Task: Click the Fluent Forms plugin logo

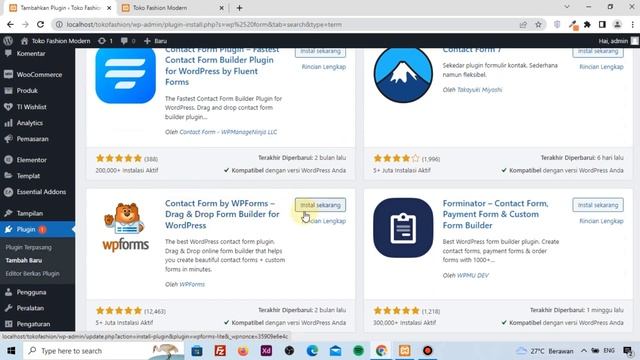Action: 126,76
